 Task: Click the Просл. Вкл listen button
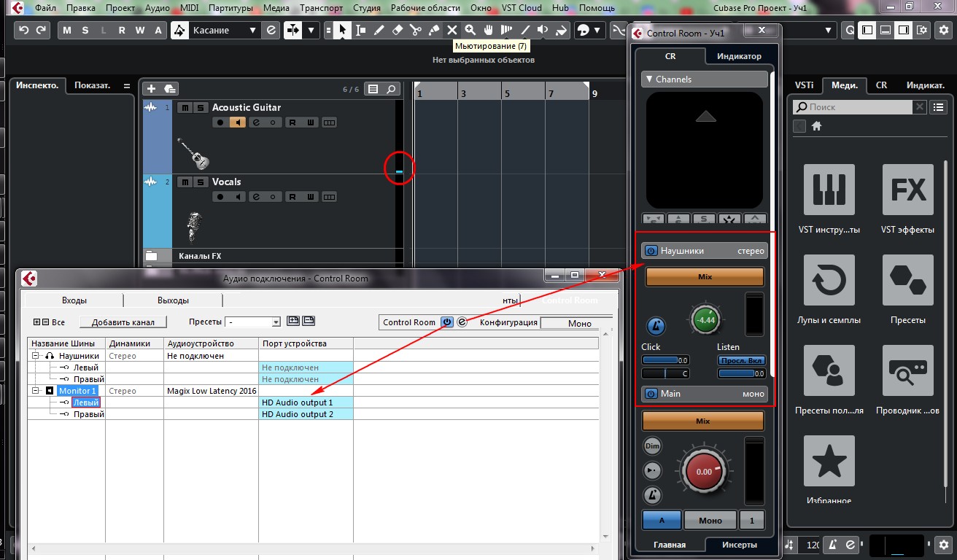pos(741,360)
